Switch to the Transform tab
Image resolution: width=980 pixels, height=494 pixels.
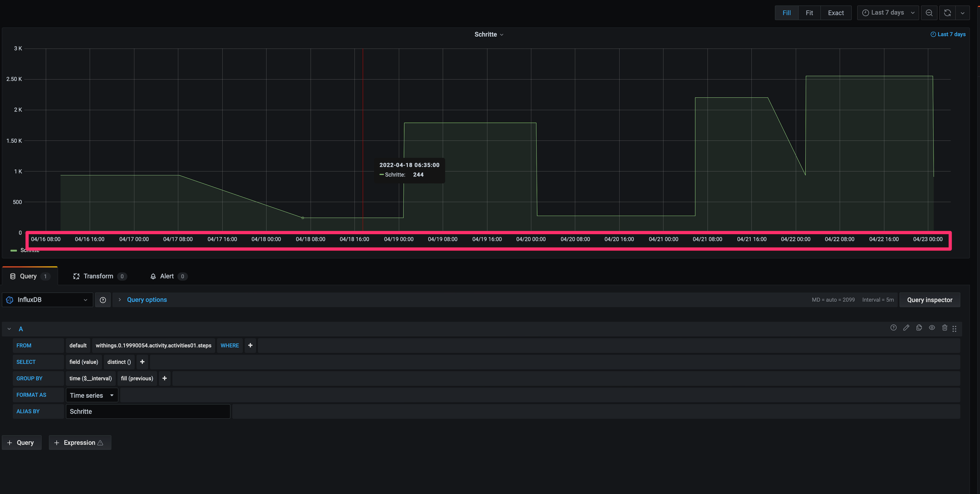(98, 276)
